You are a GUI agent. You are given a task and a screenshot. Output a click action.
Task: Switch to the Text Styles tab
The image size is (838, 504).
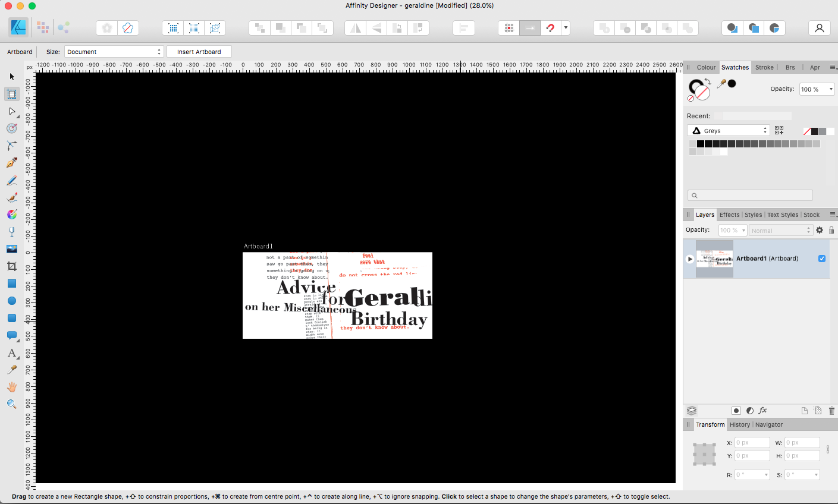(x=783, y=215)
